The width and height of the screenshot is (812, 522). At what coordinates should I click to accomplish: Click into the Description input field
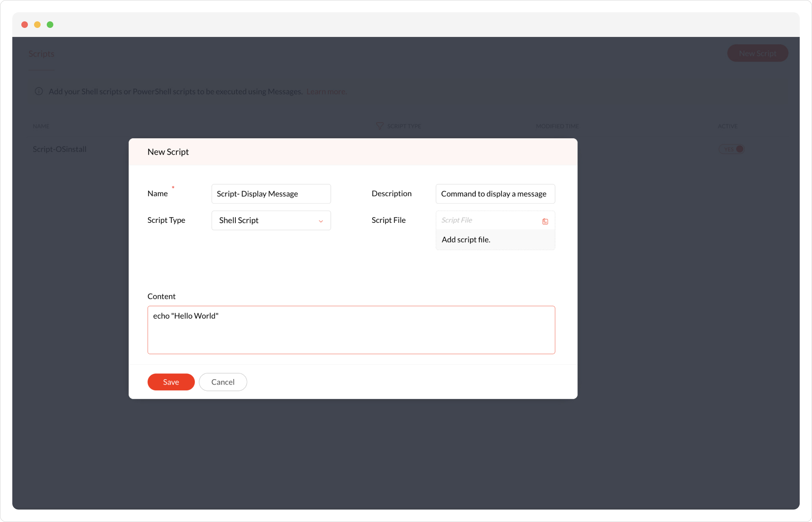pyautogui.click(x=495, y=194)
